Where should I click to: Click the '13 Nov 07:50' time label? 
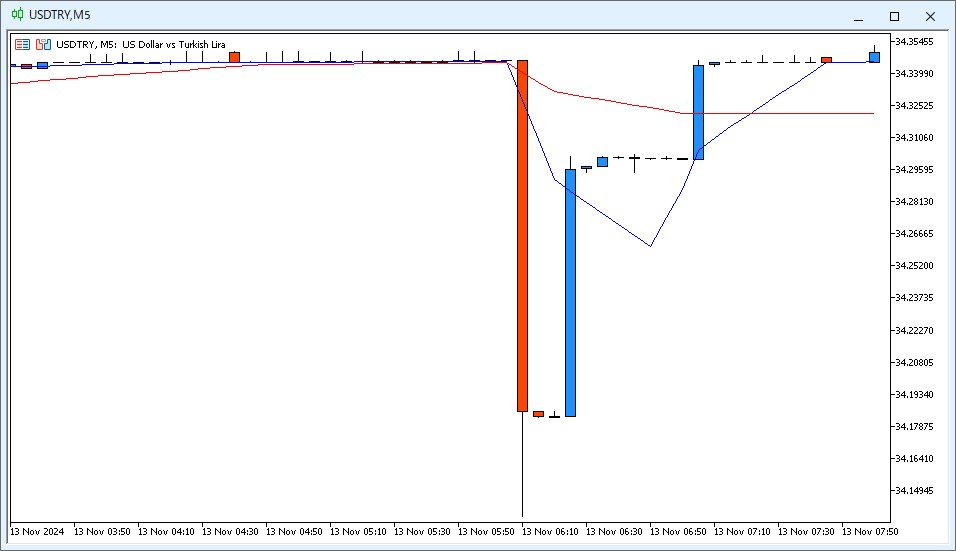coord(870,531)
